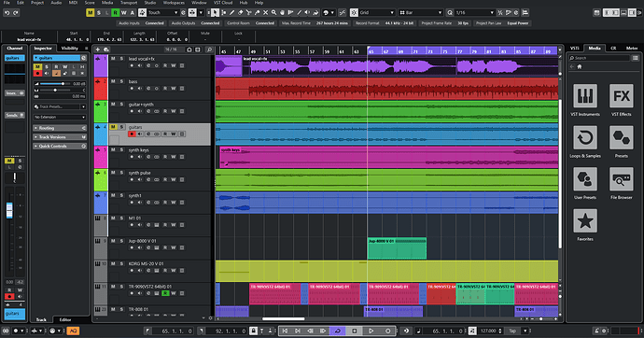Open the Touch automation mode dropdown
644x338 pixels.
[163, 13]
